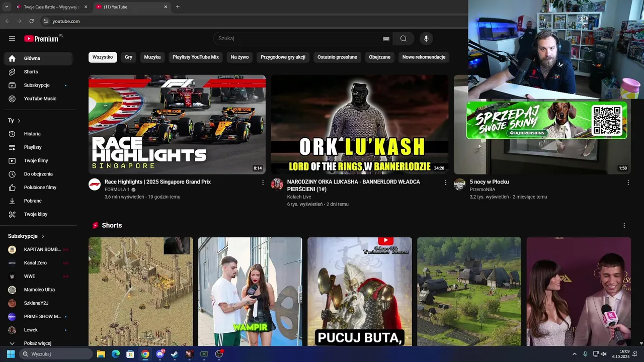The image size is (644, 362).
Task: Open Twoje klipy clips
Action: (38, 214)
